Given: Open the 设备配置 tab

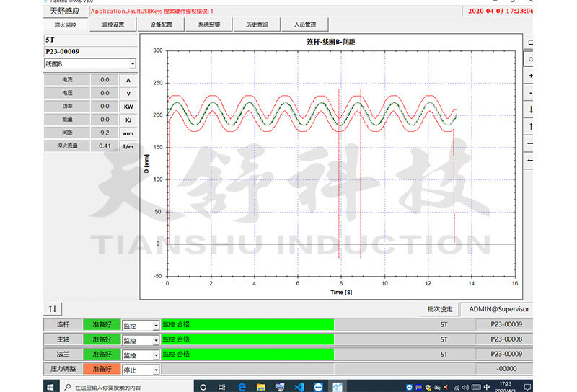Looking at the screenshot, I should (x=161, y=24).
